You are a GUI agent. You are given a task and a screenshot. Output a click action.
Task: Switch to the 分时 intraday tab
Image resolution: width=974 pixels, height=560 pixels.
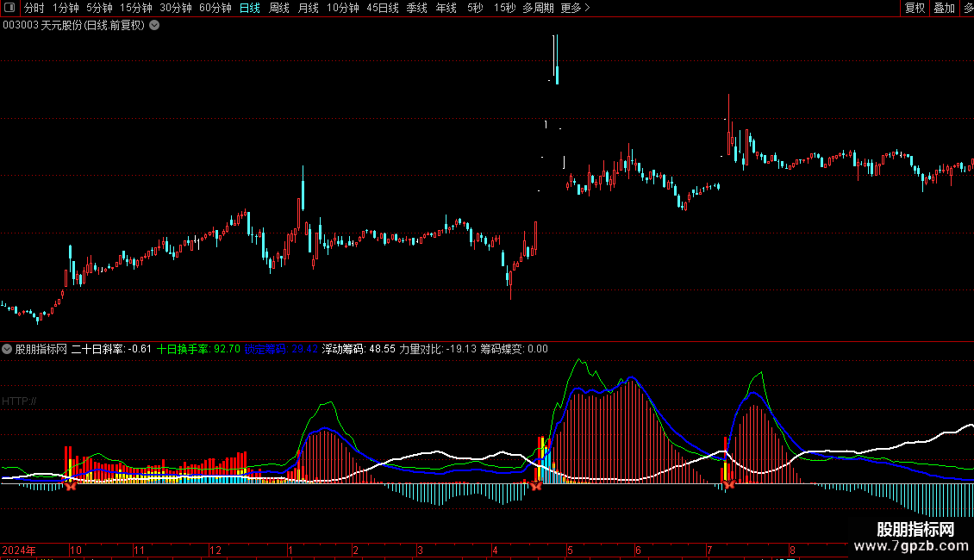tap(34, 8)
